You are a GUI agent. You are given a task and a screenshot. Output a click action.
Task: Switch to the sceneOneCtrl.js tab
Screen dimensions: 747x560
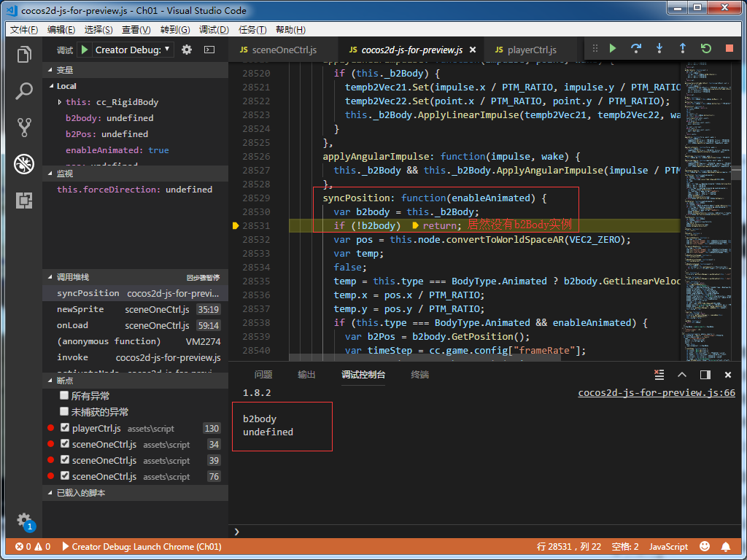(x=284, y=50)
